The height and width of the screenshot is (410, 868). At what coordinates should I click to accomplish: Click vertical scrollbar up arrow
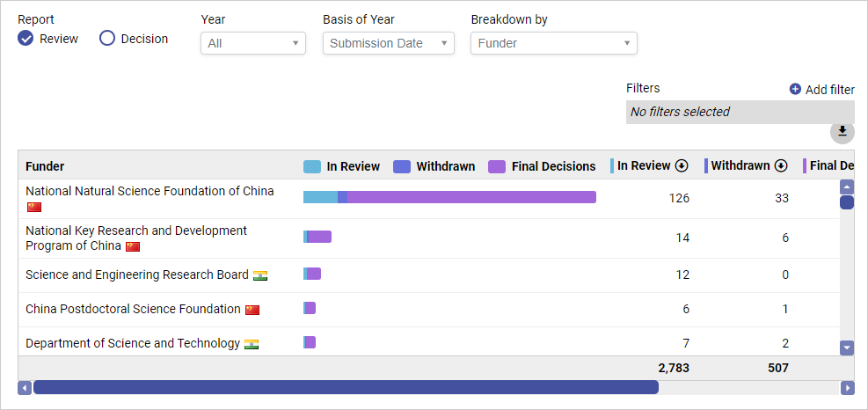click(x=847, y=187)
